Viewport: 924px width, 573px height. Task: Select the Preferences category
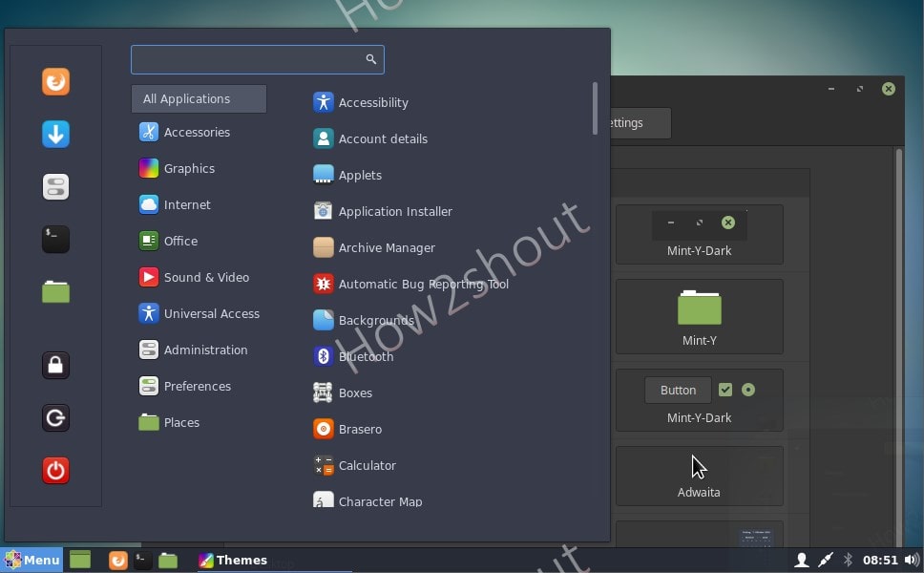[x=184, y=386]
